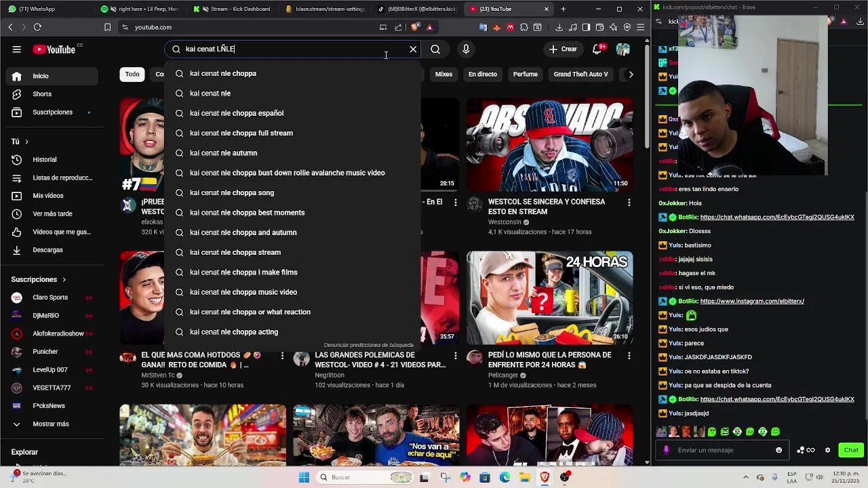Open Suscripciones in the sidebar

point(52,112)
